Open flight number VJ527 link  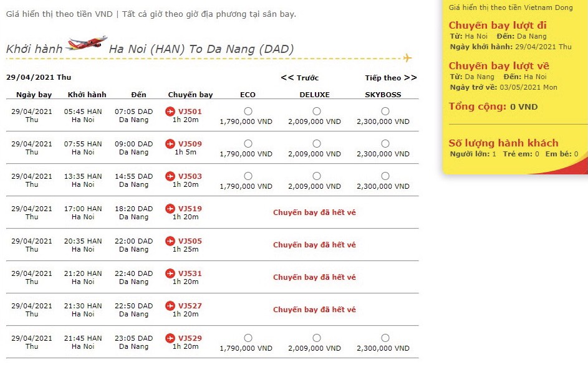click(x=190, y=306)
